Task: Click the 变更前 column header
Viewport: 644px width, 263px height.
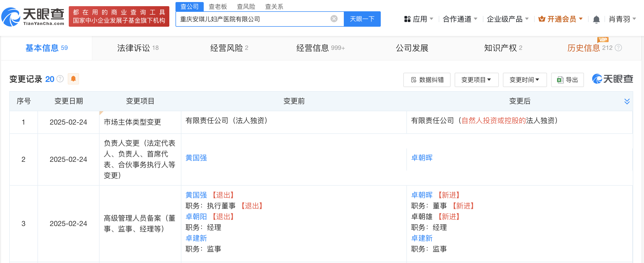Action: (294, 101)
